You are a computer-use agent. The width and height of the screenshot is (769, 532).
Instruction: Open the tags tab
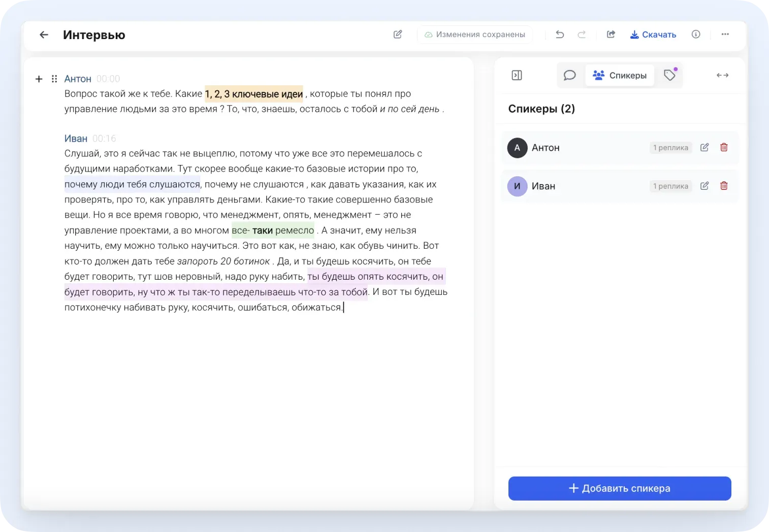tap(670, 75)
